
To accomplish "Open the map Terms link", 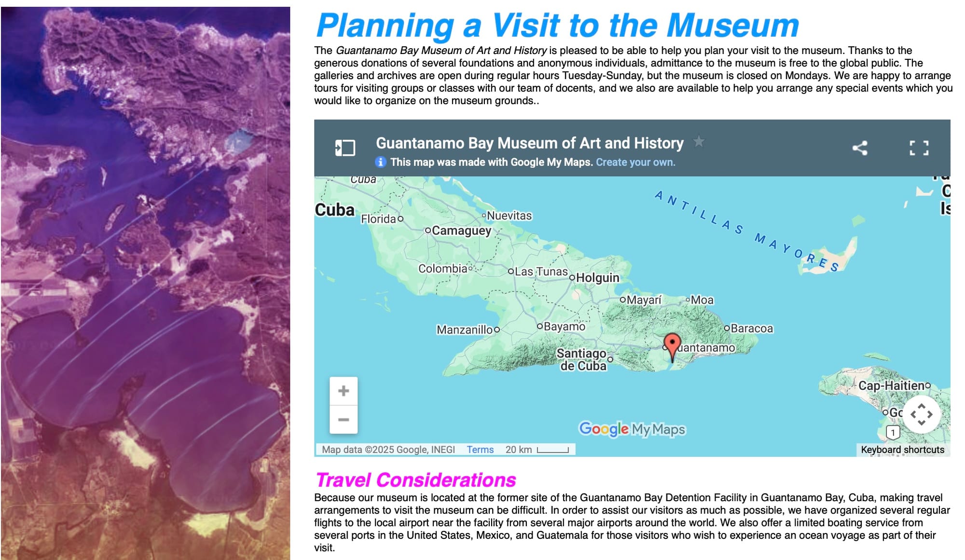I will pyautogui.click(x=480, y=450).
